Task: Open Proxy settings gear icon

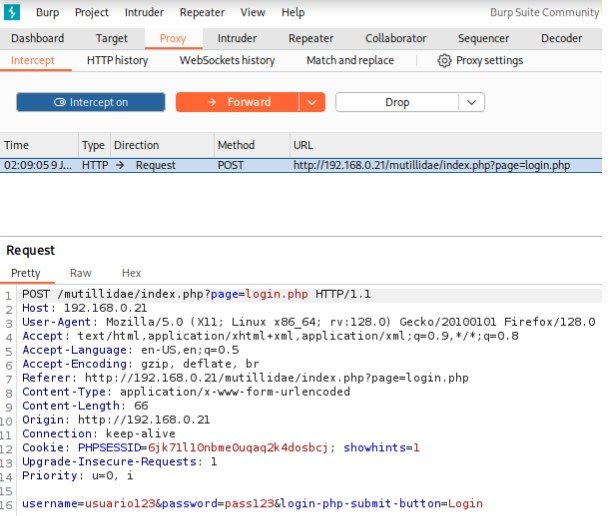Action: pos(444,61)
